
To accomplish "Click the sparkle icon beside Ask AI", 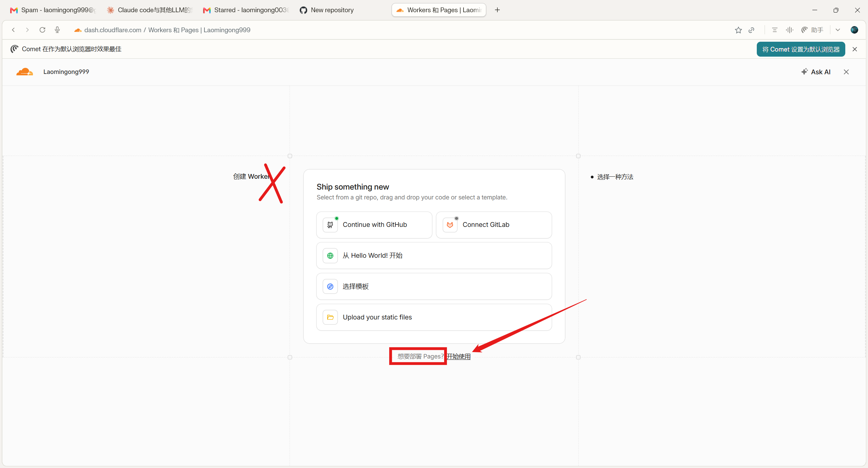I will (x=805, y=72).
